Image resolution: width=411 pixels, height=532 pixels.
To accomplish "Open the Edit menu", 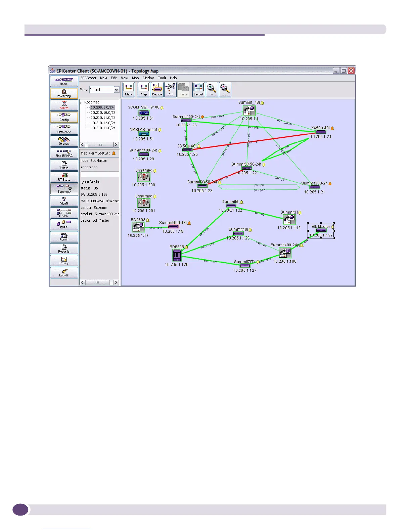I will coord(114,78).
